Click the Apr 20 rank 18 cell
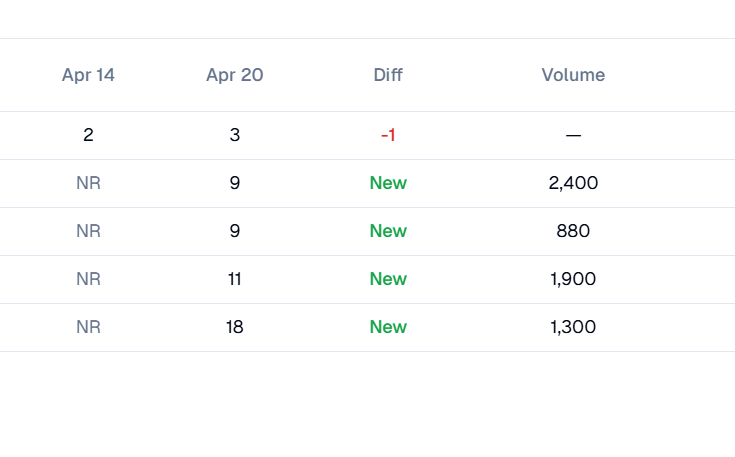Viewport: 735px width, 457px height. pyautogui.click(x=234, y=327)
